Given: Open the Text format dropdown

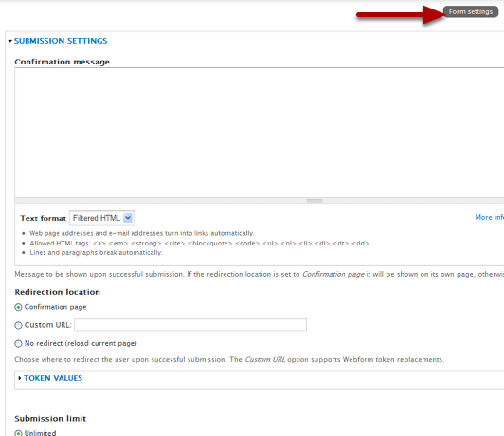Looking at the screenshot, I should tap(101, 218).
